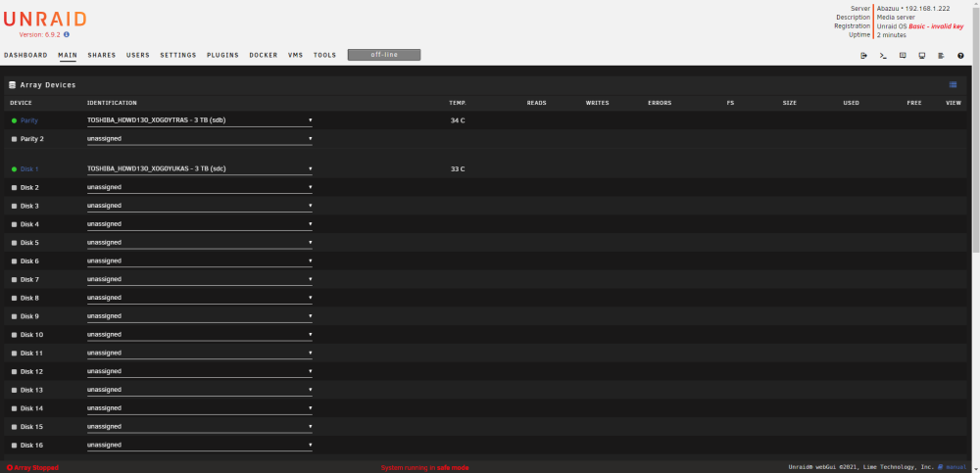The image size is (980, 473).
Task: Expand the Disk 3 unassigned dropdown
Action: coord(200,206)
